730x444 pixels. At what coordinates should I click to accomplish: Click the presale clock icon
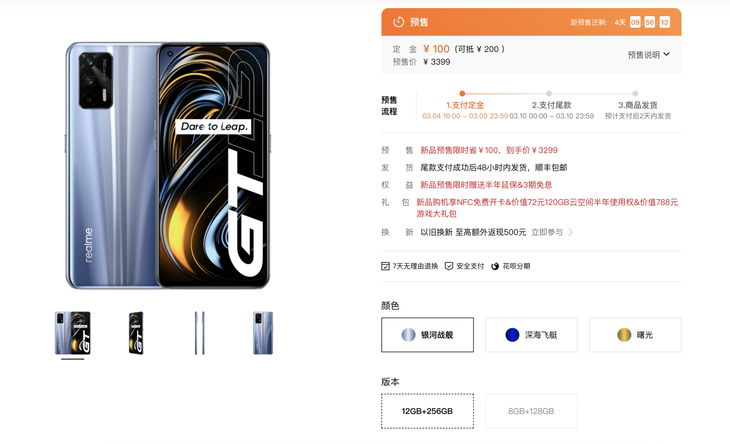coord(398,22)
